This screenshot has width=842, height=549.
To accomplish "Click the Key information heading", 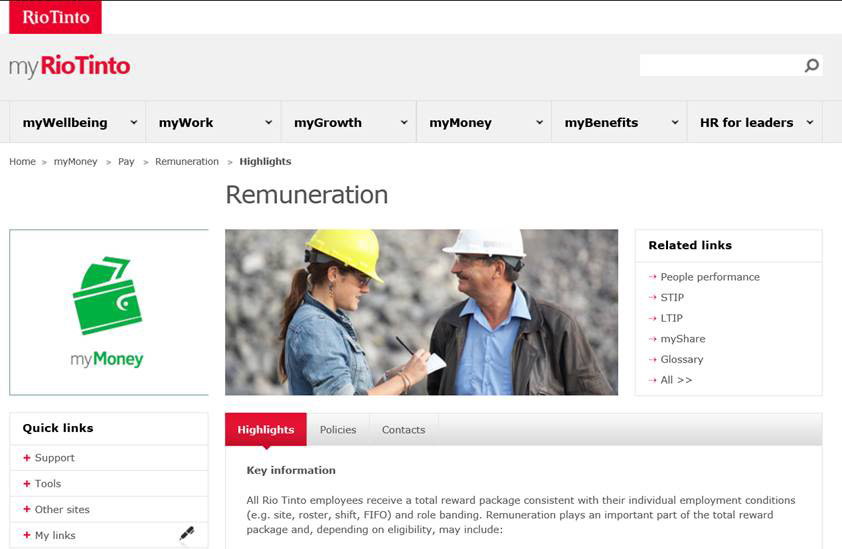I will point(291,470).
